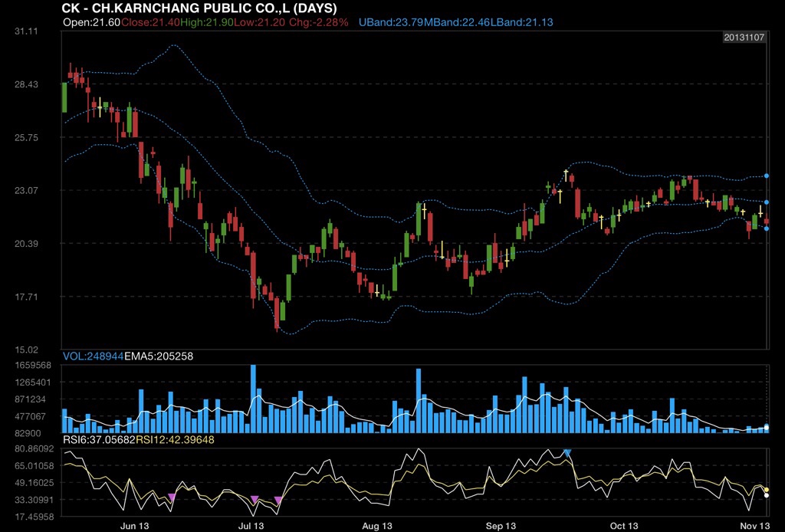Viewport: 785px width, 532px height.
Task: Click the Jun 13 date label
Action: click(x=135, y=526)
